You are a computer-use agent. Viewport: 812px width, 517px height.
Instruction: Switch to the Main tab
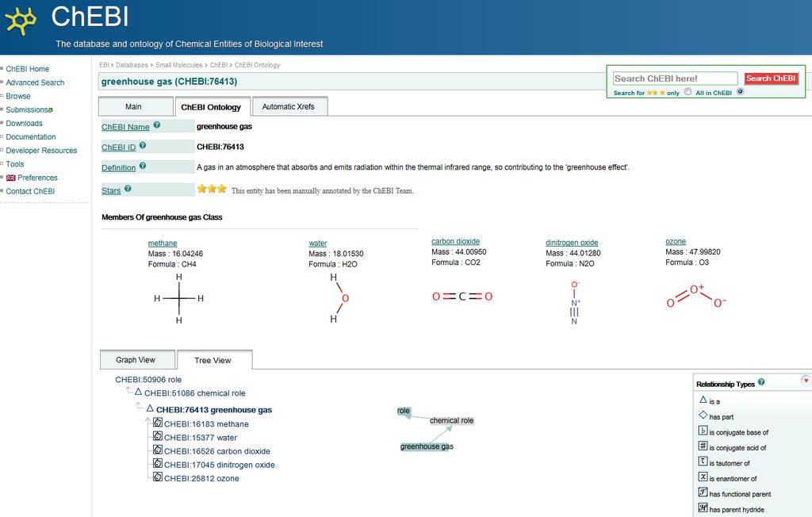[x=136, y=107]
